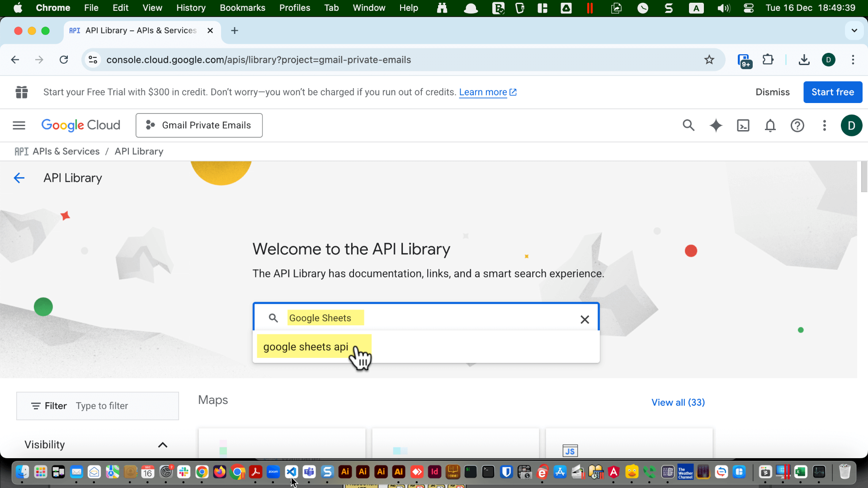Collapse the Visibility filter section

pos(162,445)
